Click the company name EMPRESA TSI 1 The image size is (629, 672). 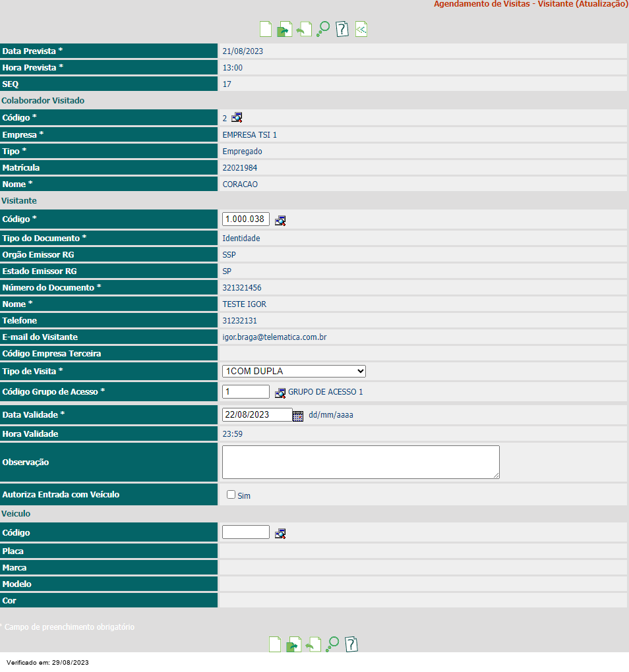coord(249,135)
